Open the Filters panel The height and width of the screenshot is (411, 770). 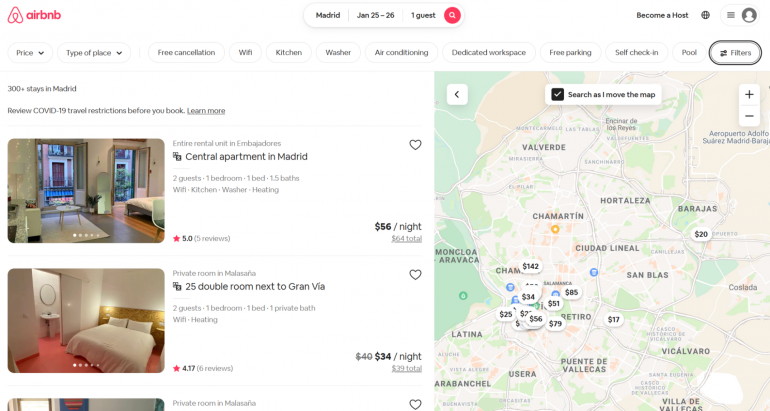click(x=735, y=53)
